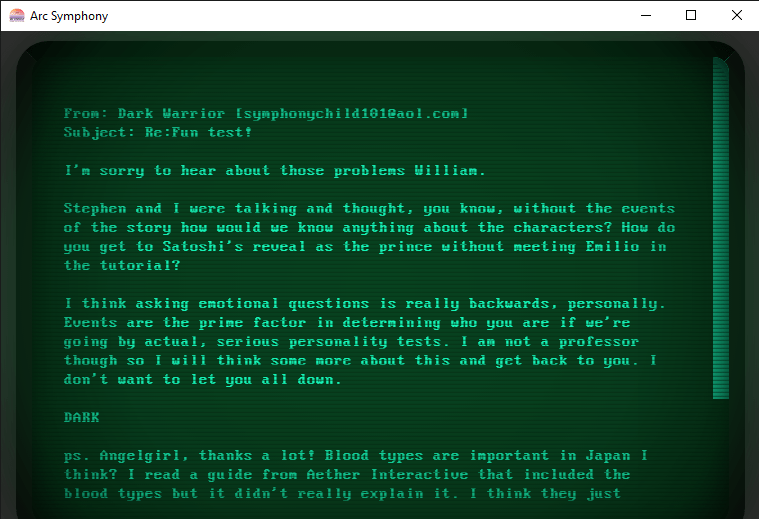Click the green scrollbar thumb

(x=721, y=228)
